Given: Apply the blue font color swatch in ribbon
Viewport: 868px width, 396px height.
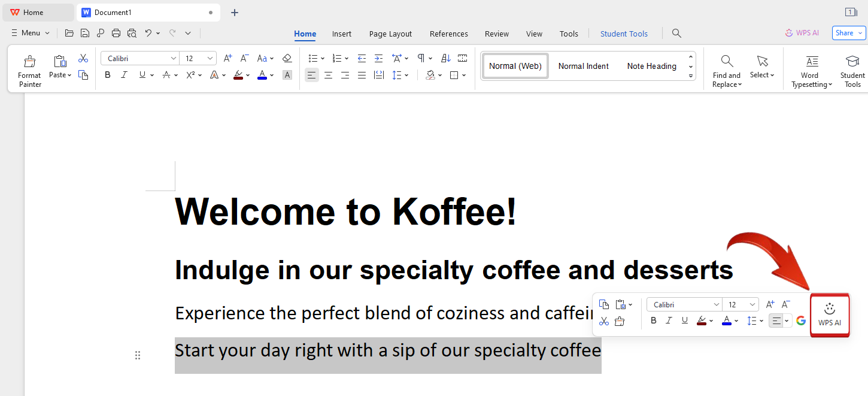Looking at the screenshot, I should (x=262, y=75).
